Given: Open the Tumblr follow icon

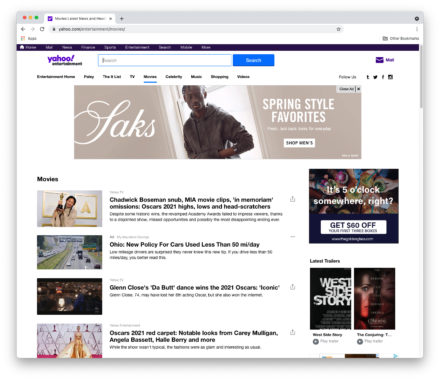Looking at the screenshot, I should [368, 77].
